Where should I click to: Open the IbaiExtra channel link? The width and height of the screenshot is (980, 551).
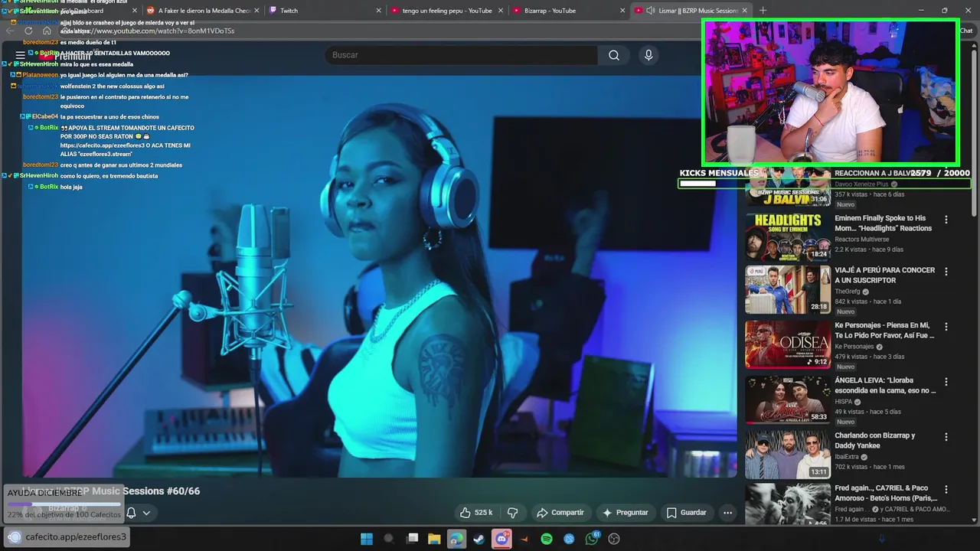pyautogui.click(x=847, y=457)
